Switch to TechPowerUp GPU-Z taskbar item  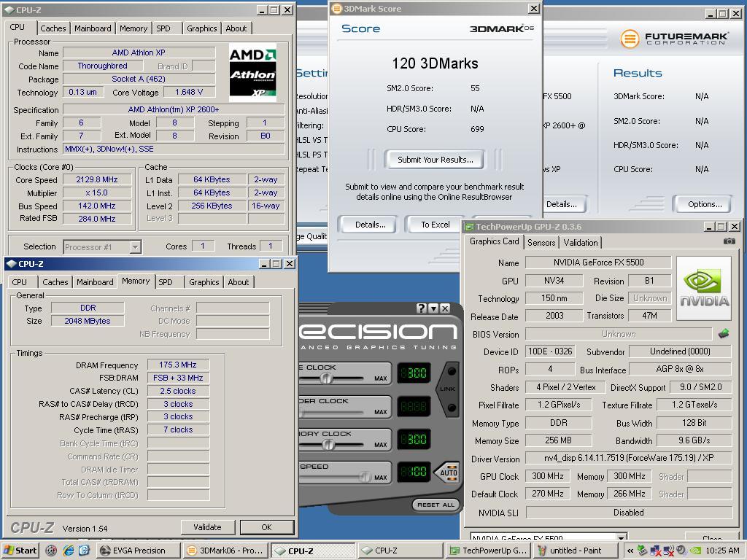click(x=488, y=551)
